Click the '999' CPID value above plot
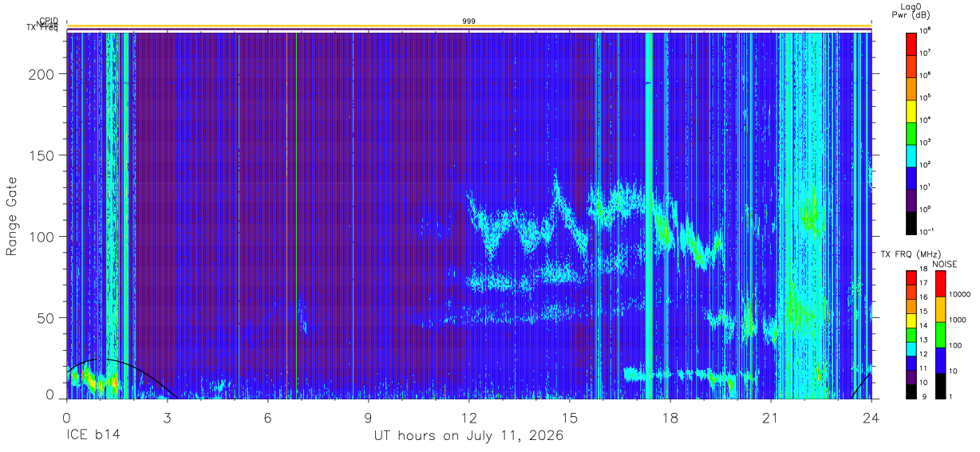Image resolution: width=980 pixels, height=452 pixels. (469, 21)
